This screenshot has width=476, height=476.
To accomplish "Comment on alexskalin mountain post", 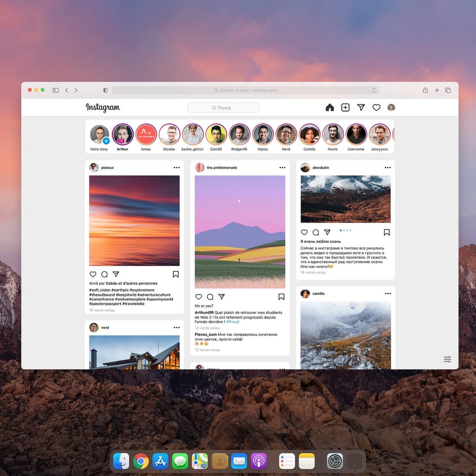I will (316, 232).
